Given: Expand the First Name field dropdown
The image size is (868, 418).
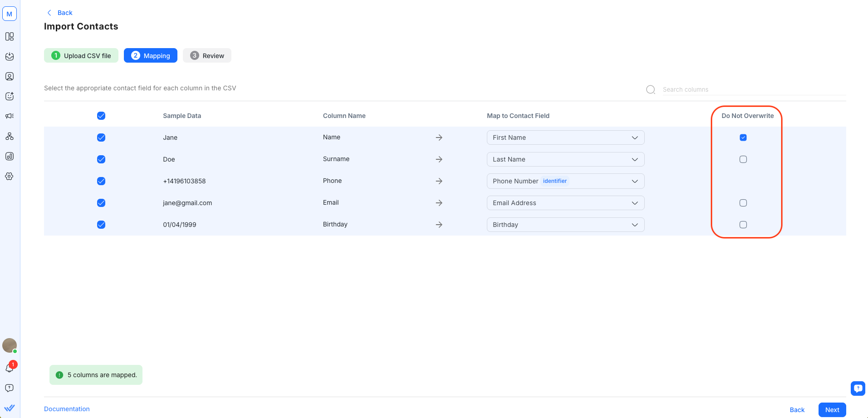Looking at the screenshot, I should click(565, 138).
